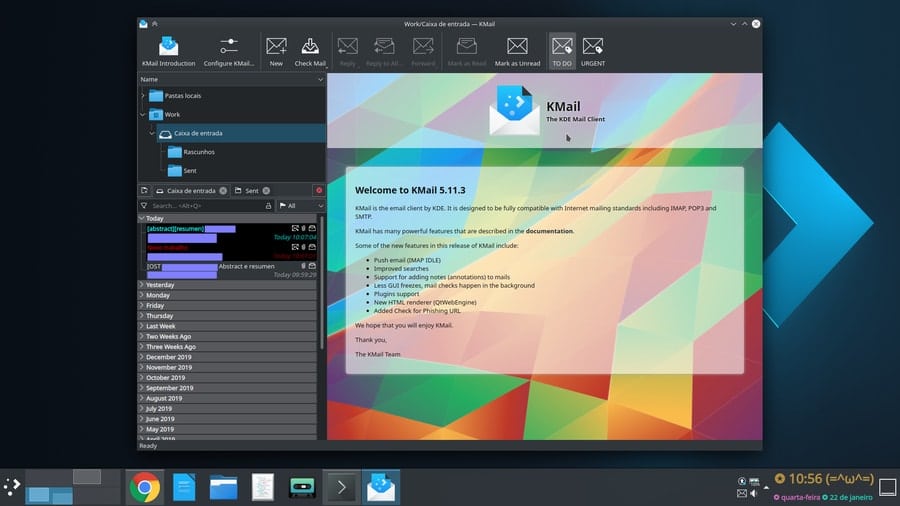This screenshot has height=506, width=900.
Task: Open the Name column header dropdown
Action: [x=320, y=80]
